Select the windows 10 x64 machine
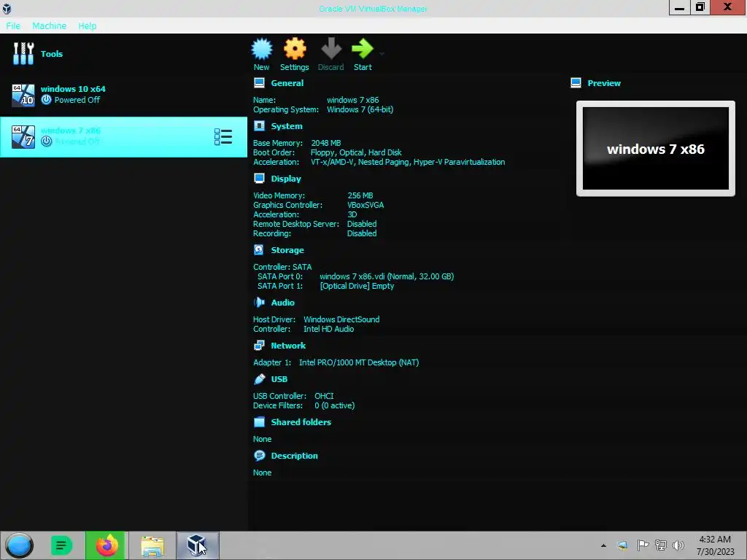The height and width of the screenshot is (560, 747). click(124, 94)
